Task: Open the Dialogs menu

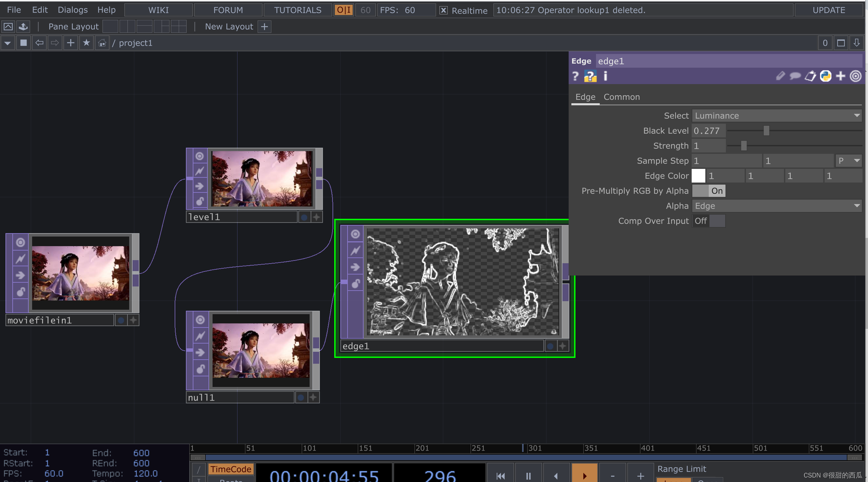Action: point(72,10)
